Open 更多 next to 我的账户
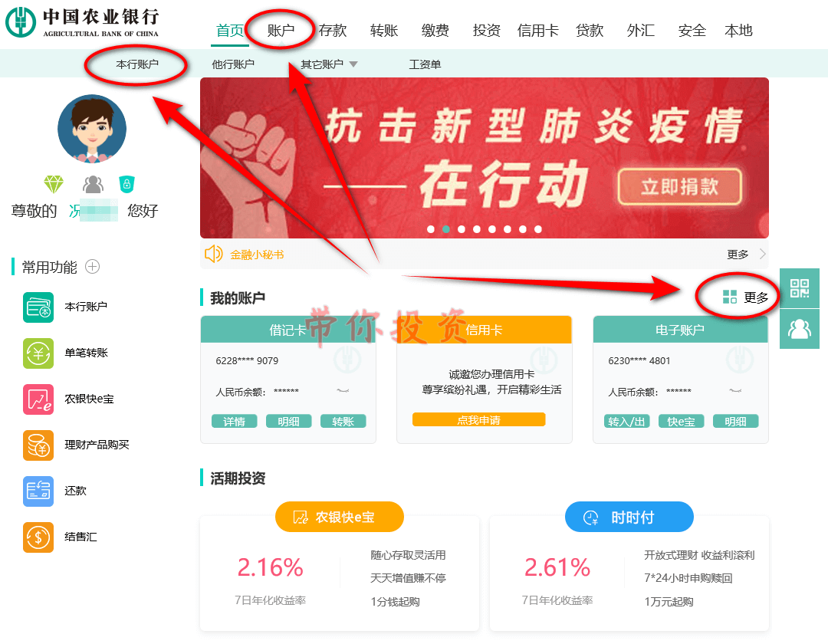The image size is (828, 644). [745, 297]
